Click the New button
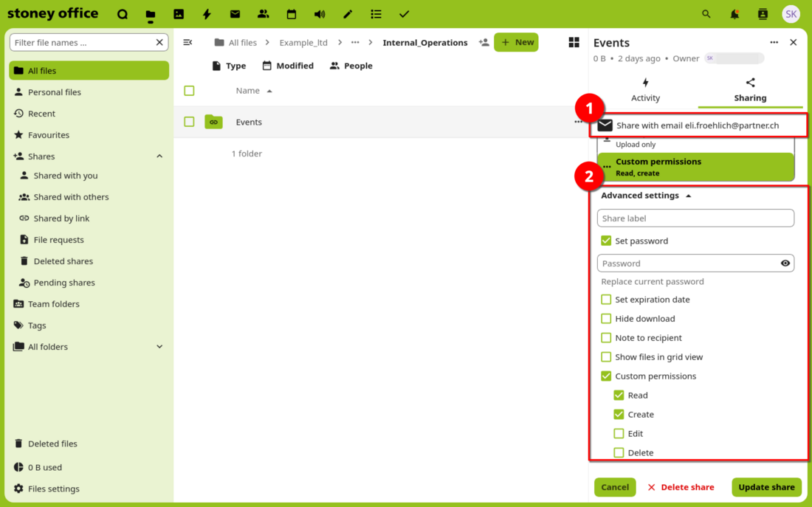The width and height of the screenshot is (812, 507). [516, 43]
